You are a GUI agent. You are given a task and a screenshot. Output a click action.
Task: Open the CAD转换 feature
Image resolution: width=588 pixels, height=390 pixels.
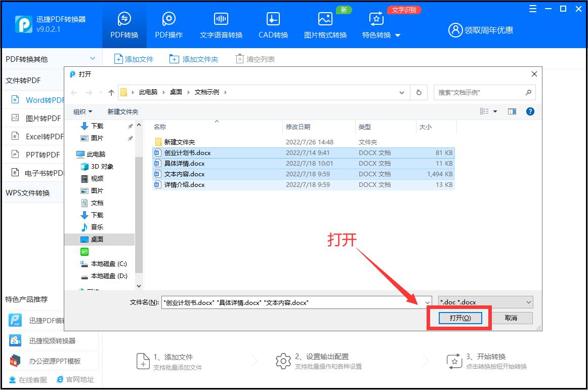pyautogui.click(x=272, y=24)
